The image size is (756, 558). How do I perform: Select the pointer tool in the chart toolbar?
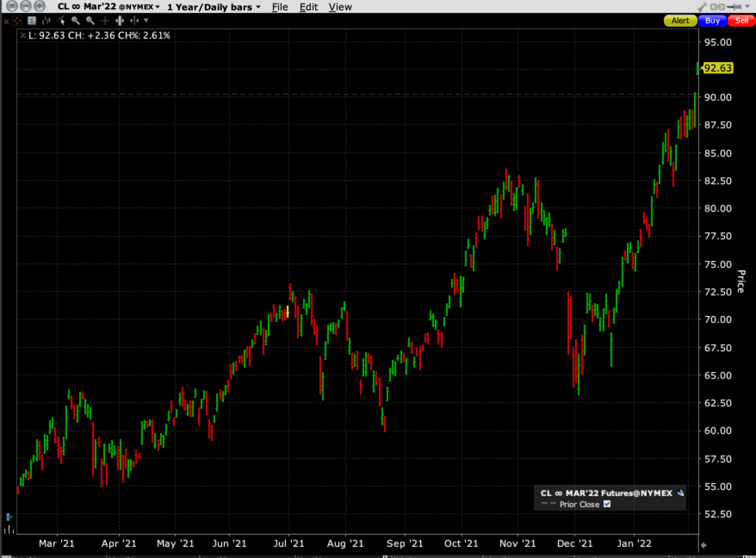click(61, 21)
